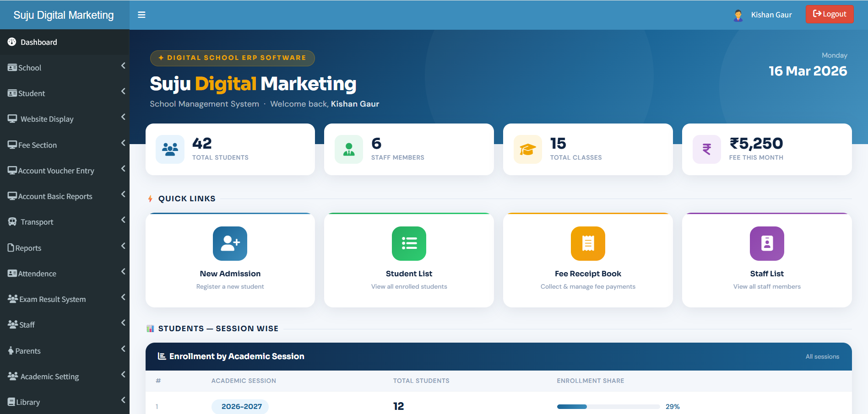Open the Dashboard icon in sidebar
The image size is (868, 414).
pos(12,42)
